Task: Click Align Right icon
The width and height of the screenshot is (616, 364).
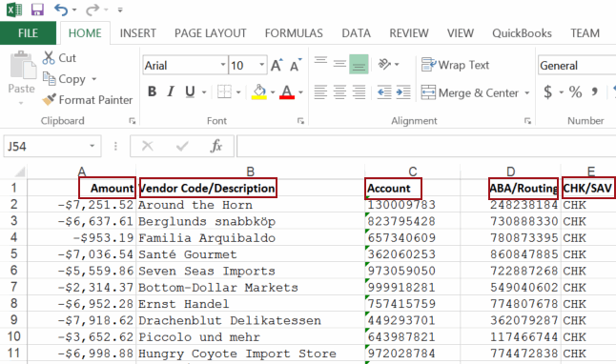Action: click(x=359, y=92)
